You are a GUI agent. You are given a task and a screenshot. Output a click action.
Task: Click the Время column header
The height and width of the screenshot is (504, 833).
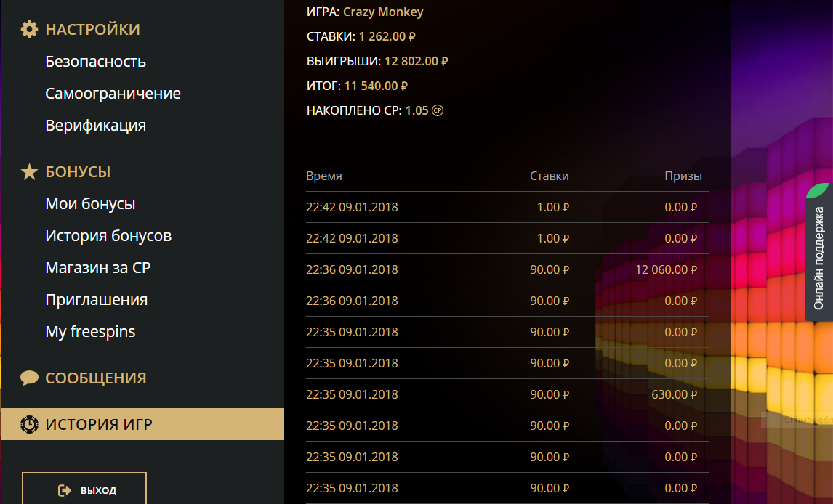click(324, 176)
